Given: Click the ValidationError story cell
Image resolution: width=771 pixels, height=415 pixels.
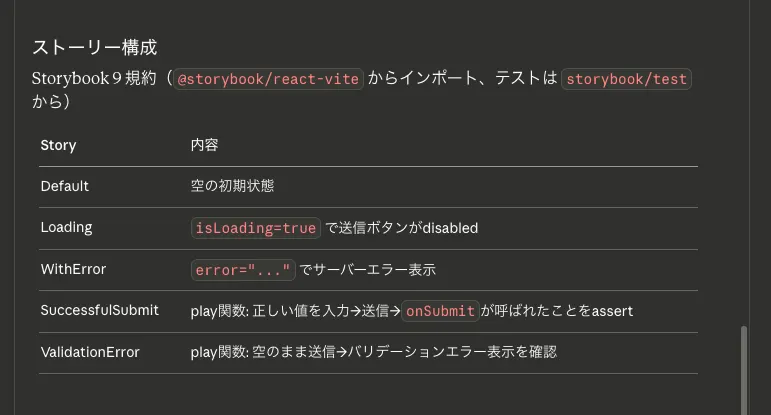Looking at the screenshot, I should click(90, 352).
